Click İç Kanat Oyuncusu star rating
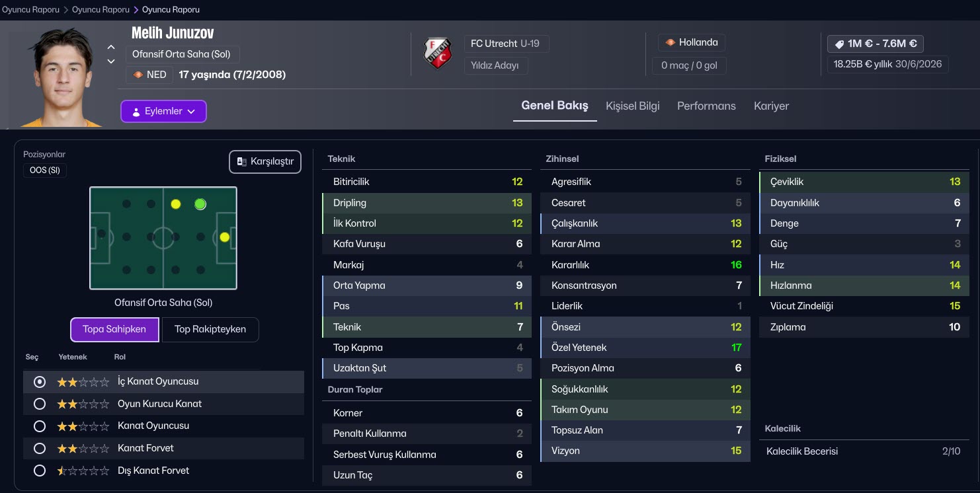 tap(83, 382)
